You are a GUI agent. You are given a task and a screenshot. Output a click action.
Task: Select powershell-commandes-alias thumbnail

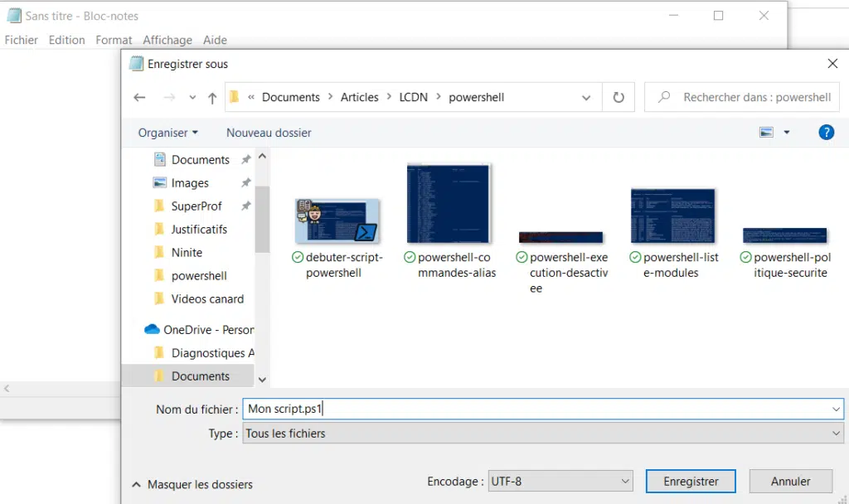click(x=449, y=204)
